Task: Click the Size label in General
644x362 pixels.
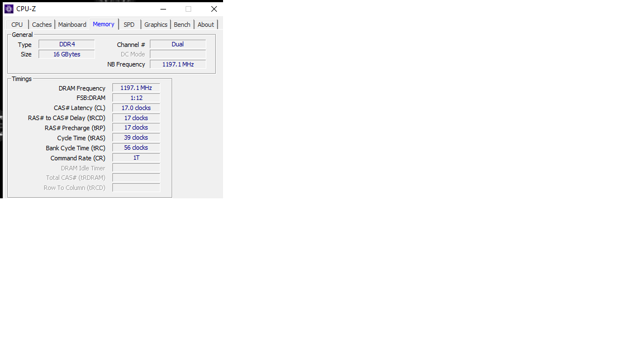Action: (26, 54)
